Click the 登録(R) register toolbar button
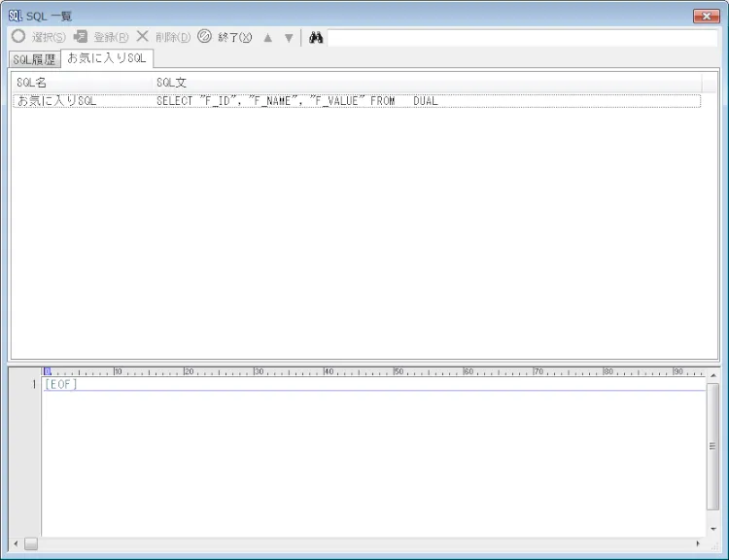729x560 pixels. click(x=101, y=37)
